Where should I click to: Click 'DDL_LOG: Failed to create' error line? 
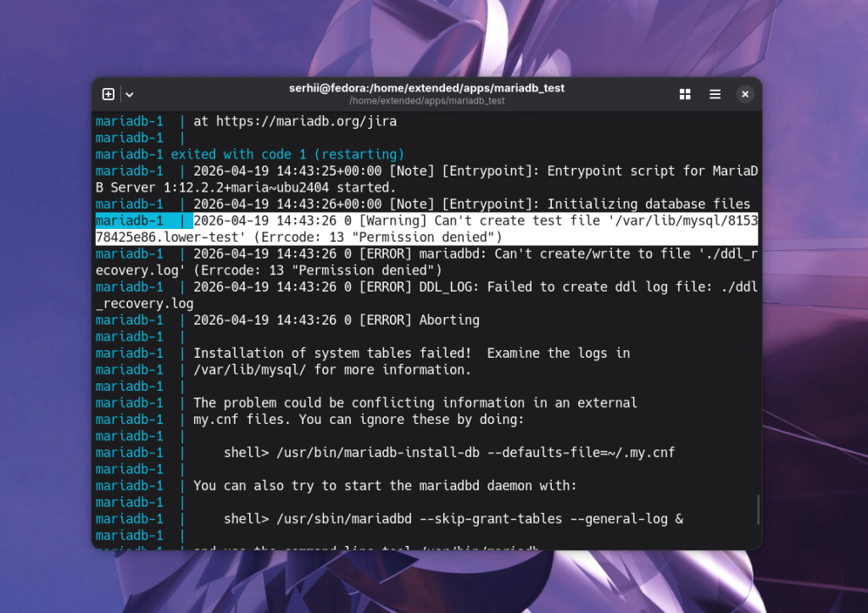pyautogui.click(x=426, y=287)
